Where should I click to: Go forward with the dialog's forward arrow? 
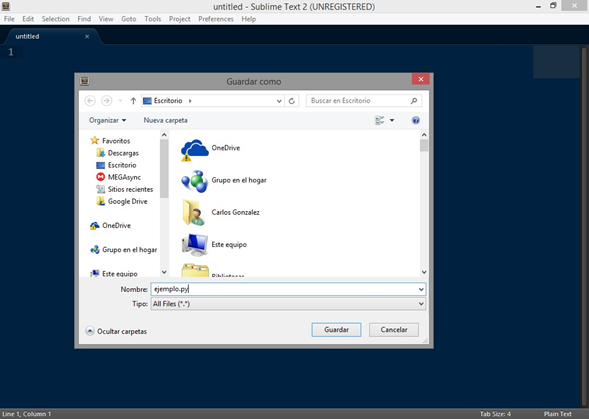tap(107, 101)
